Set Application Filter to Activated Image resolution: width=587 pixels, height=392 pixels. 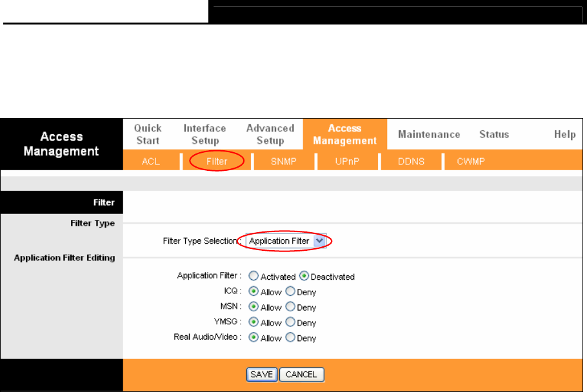(x=254, y=276)
